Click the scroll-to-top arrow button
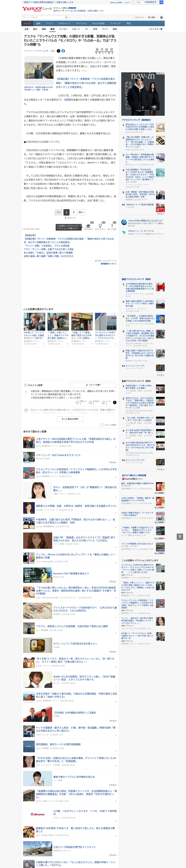Screen dimensions: 186x868 pos(180,537)
